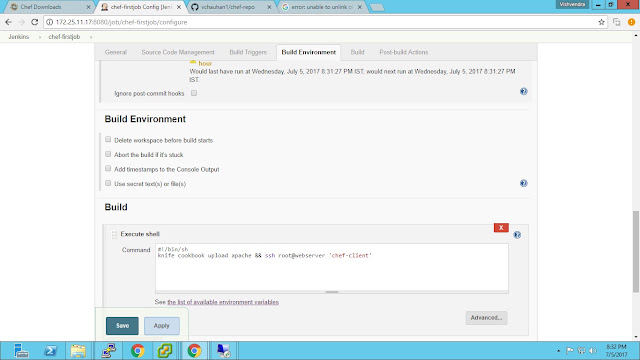Open help for Ignore post-commit hooks
Screen dimensions: 640x360
524,91
